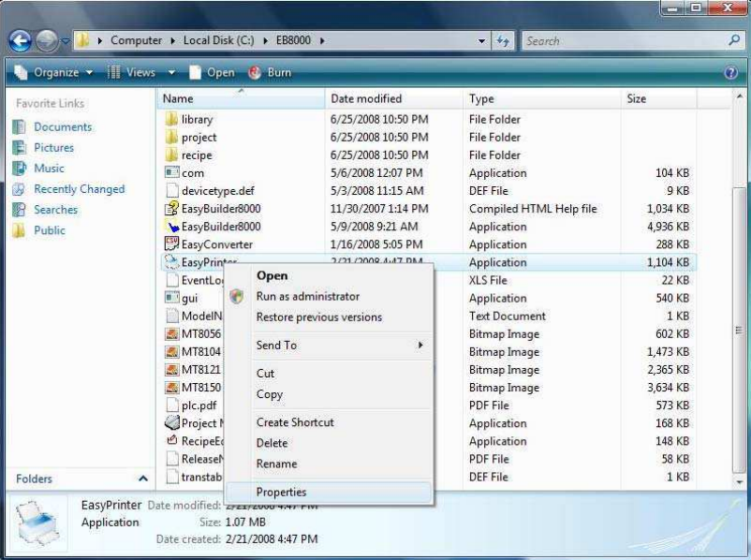Expand the Folders pane chevron
The width and height of the screenshot is (751, 560).
coord(142,479)
